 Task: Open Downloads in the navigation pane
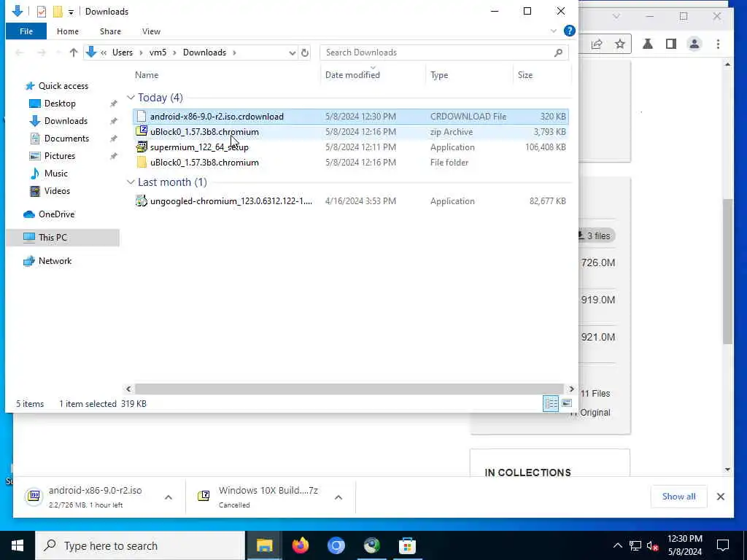[66, 121]
